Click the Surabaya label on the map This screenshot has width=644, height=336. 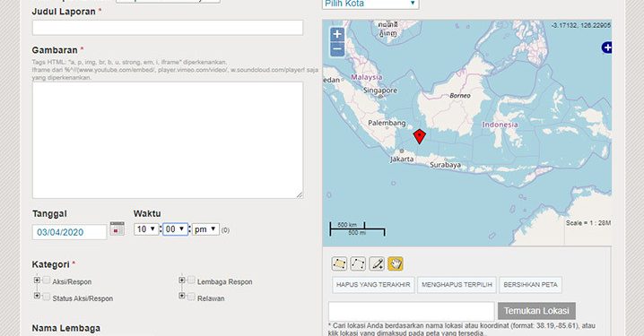[445, 165]
